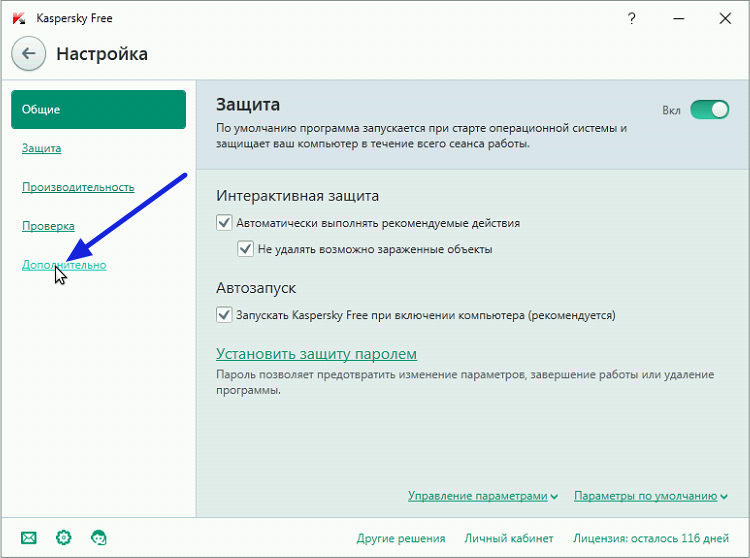Open the help question mark icon
The image size is (750, 558).
click(631, 19)
